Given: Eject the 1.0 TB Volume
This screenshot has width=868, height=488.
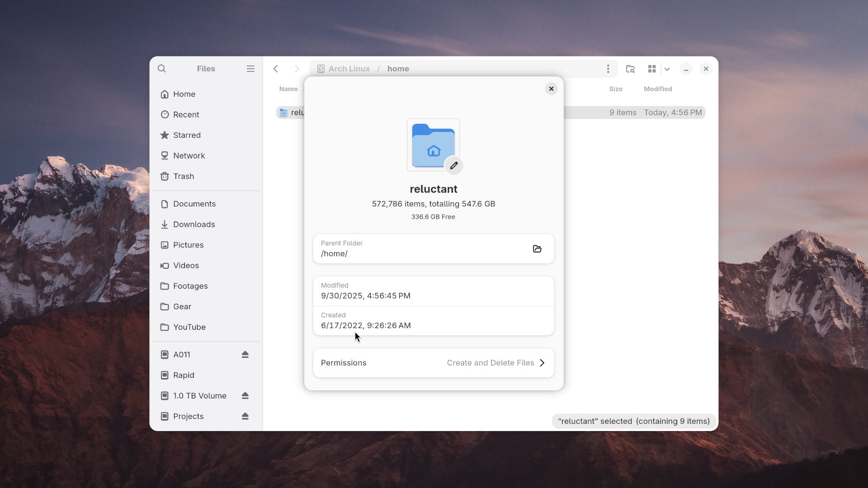Looking at the screenshot, I should pyautogui.click(x=245, y=396).
